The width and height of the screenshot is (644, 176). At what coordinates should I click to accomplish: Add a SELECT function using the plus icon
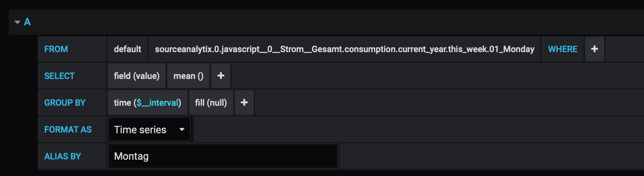pos(221,76)
